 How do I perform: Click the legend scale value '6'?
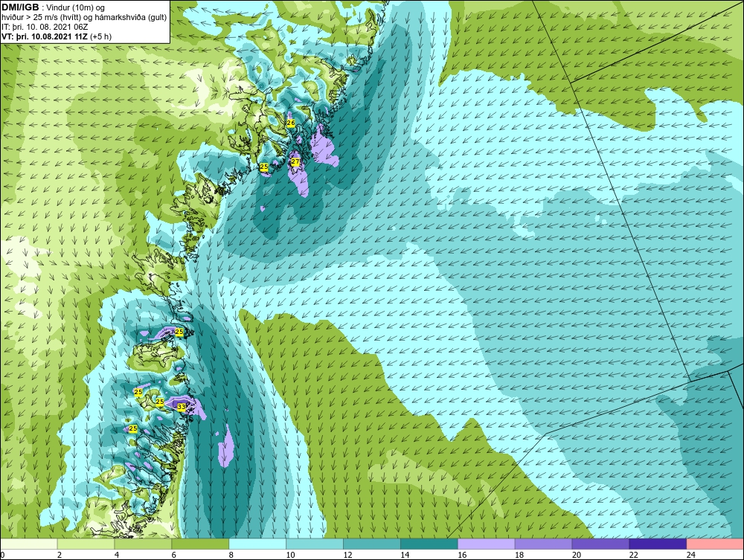click(173, 555)
